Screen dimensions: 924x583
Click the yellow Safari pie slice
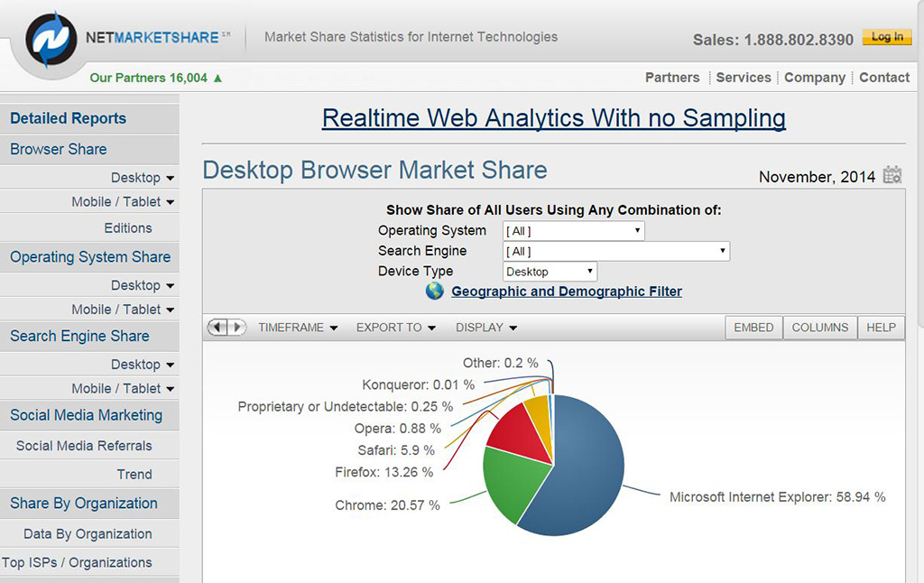click(541, 420)
